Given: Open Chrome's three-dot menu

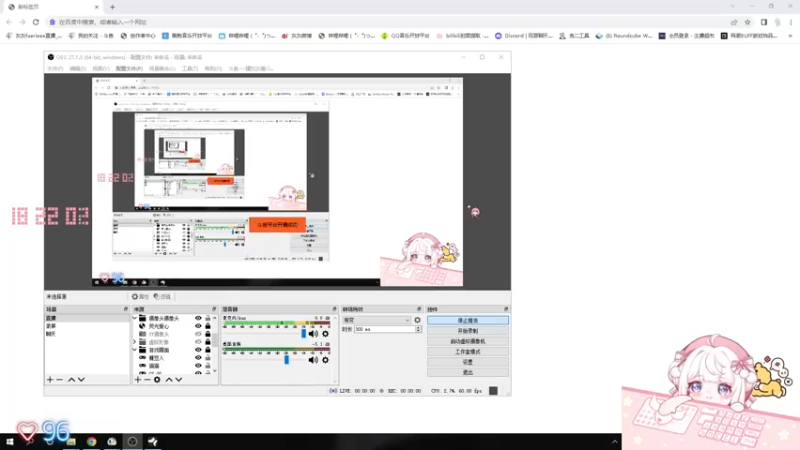Looking at the screenshot, I should 791,22.
